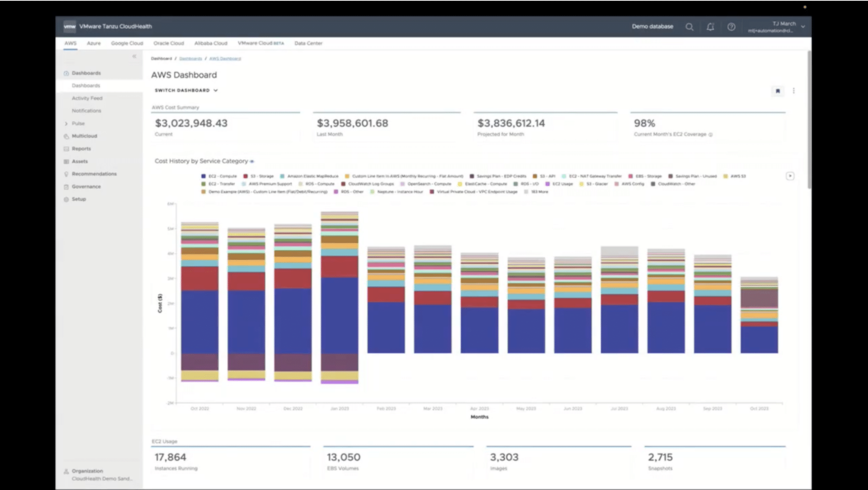Toggle Amazon Elastic MapReduce legend item
868x490 pixels.
pyautogui.click(x=309, y=176)
